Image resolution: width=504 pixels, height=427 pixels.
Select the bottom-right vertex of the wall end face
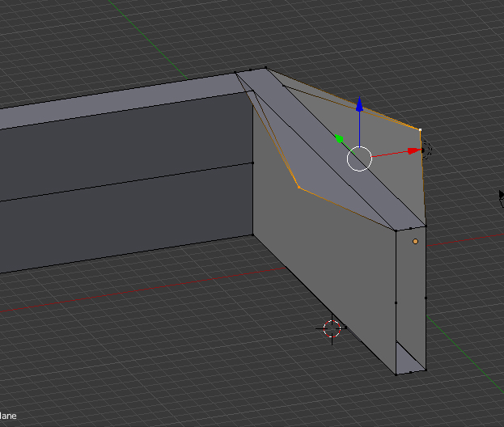(x=426, y=370)
